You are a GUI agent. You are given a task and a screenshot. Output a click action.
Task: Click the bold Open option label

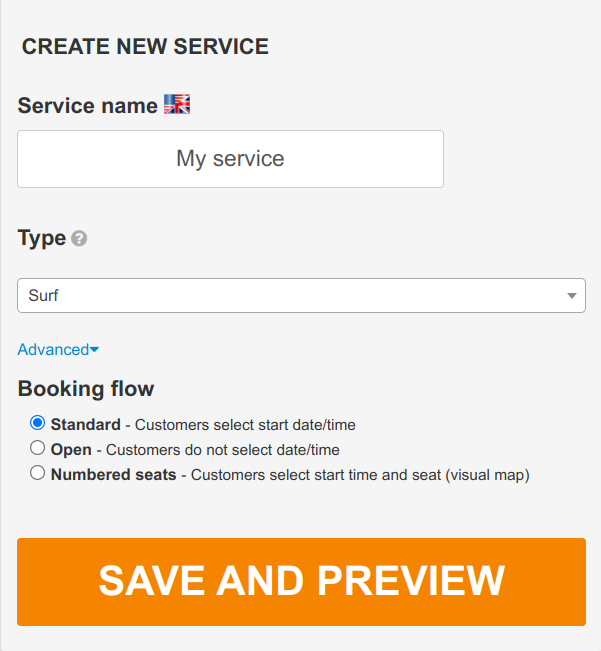71,450
